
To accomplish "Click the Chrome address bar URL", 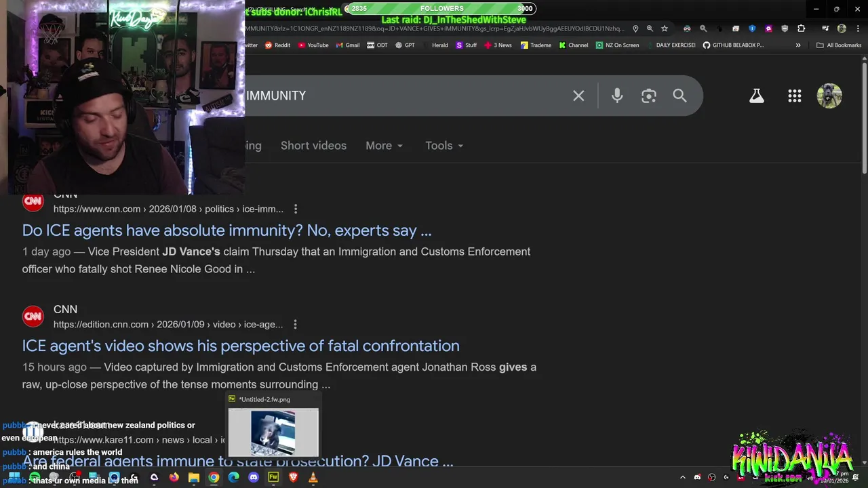I will (434, 28).
